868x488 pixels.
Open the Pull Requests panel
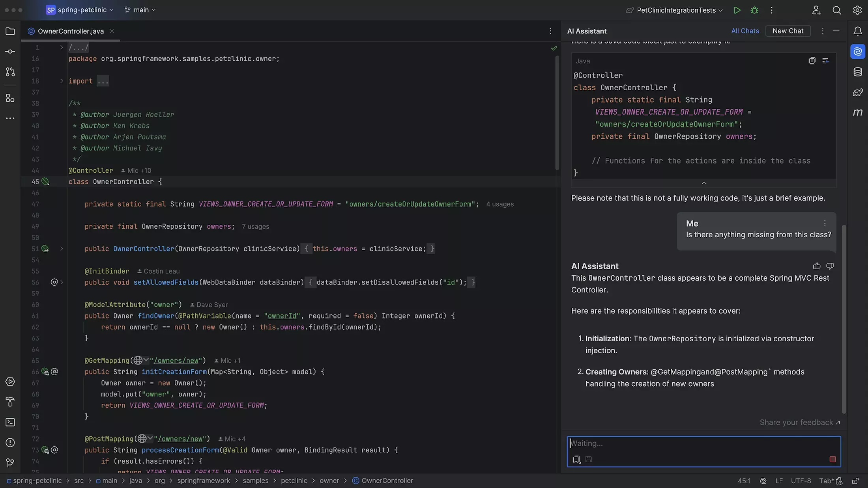pos(10,71)
